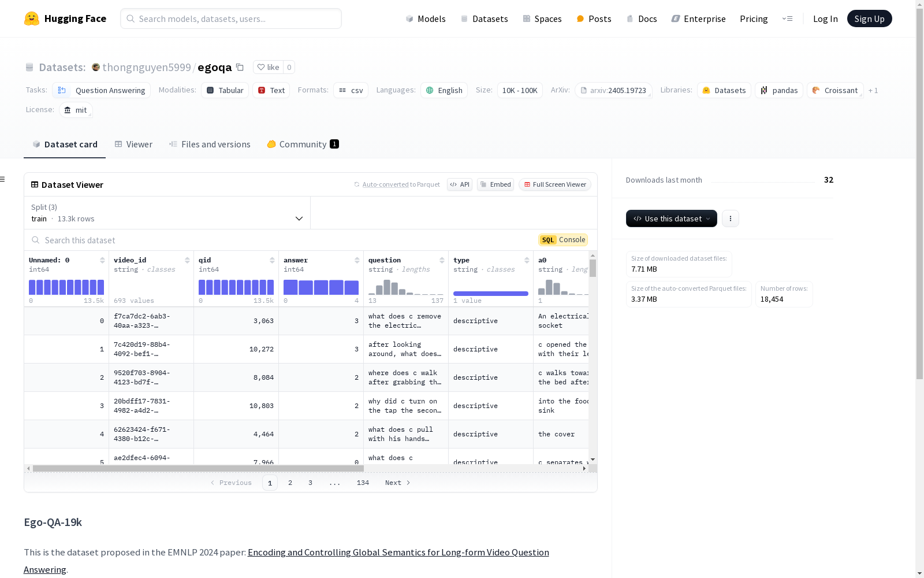
Task: Sort the qid column
Action: [x=272, y=260]
